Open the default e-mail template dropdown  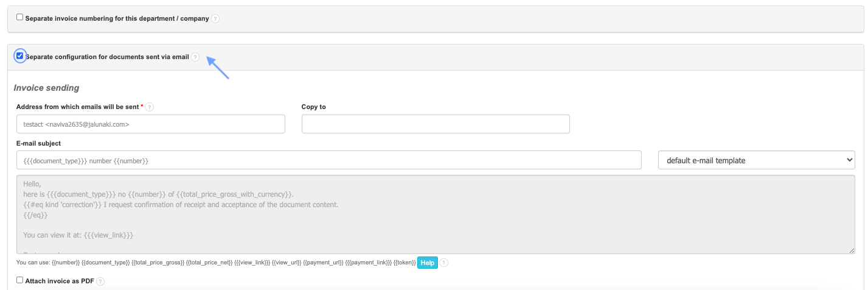coord(756,160)
